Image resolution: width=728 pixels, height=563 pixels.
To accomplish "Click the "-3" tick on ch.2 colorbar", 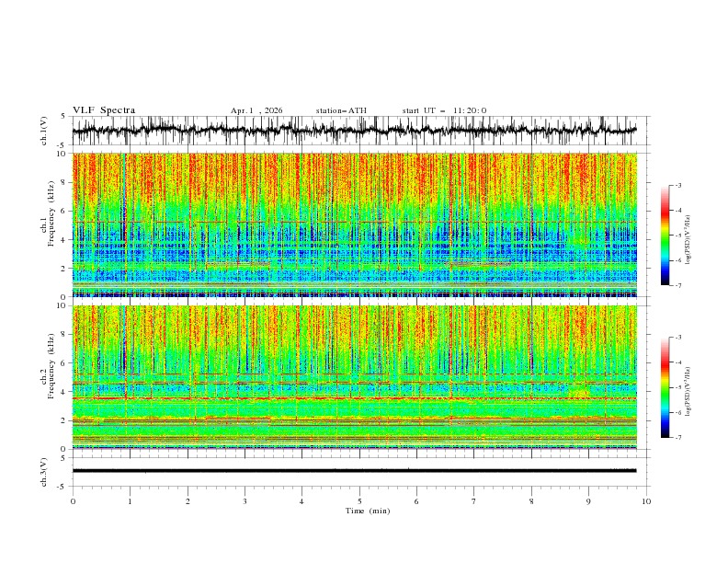I will [x=677, y=338].
